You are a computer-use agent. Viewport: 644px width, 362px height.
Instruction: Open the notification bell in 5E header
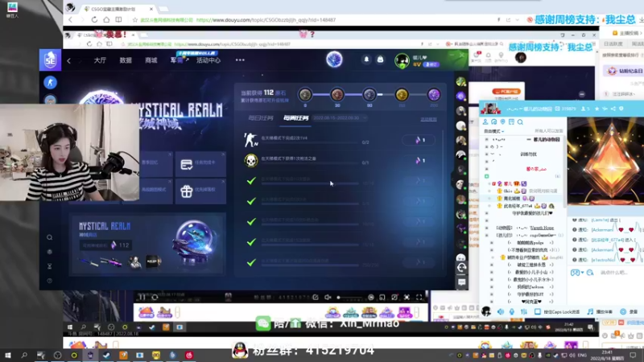pos(366,60)
